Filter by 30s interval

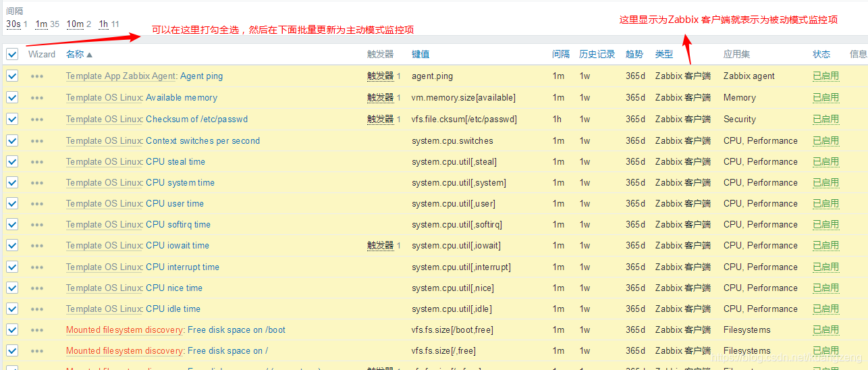[x=13, y=24]
